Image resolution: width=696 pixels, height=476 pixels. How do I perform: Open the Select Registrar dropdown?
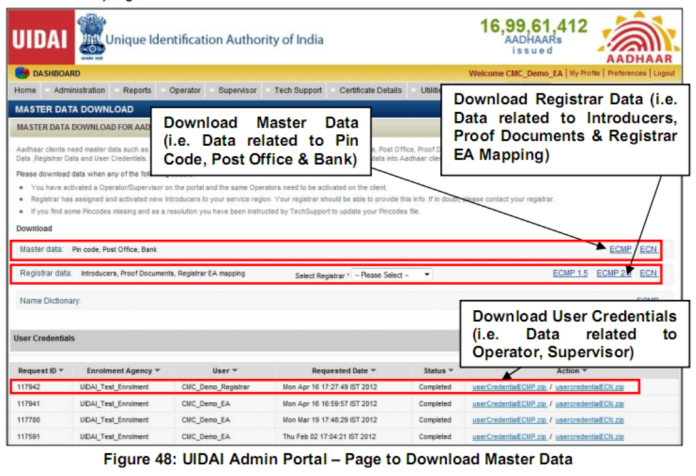click(392, 275)
